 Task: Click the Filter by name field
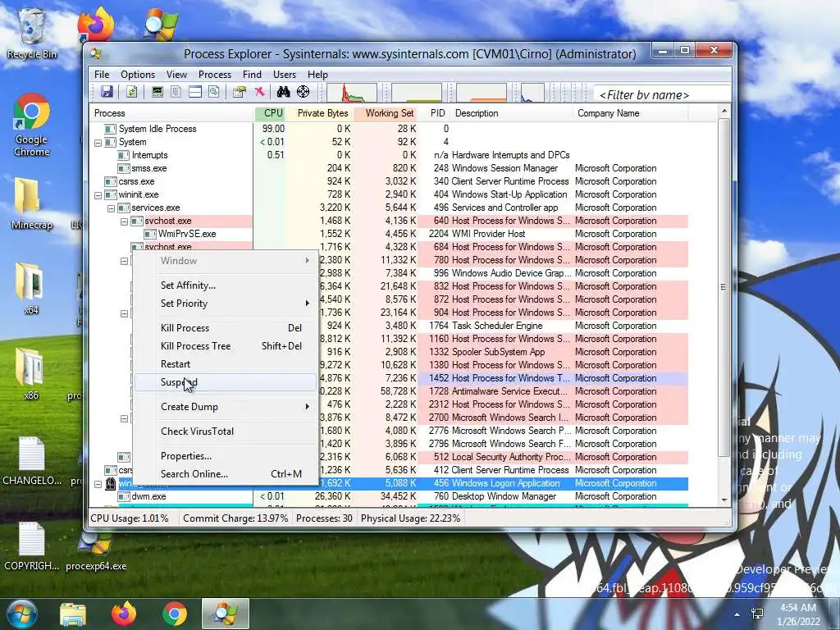(663, 95)
